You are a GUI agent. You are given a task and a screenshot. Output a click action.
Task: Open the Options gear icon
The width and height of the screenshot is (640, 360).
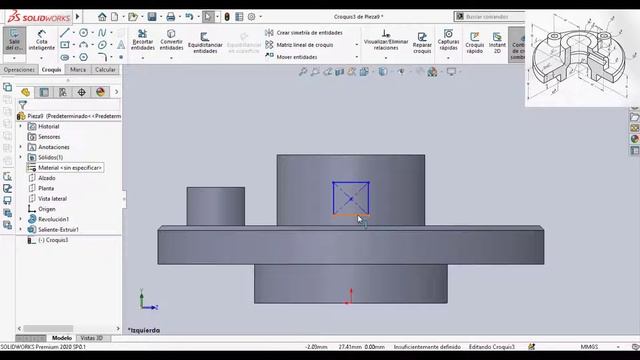251,17
